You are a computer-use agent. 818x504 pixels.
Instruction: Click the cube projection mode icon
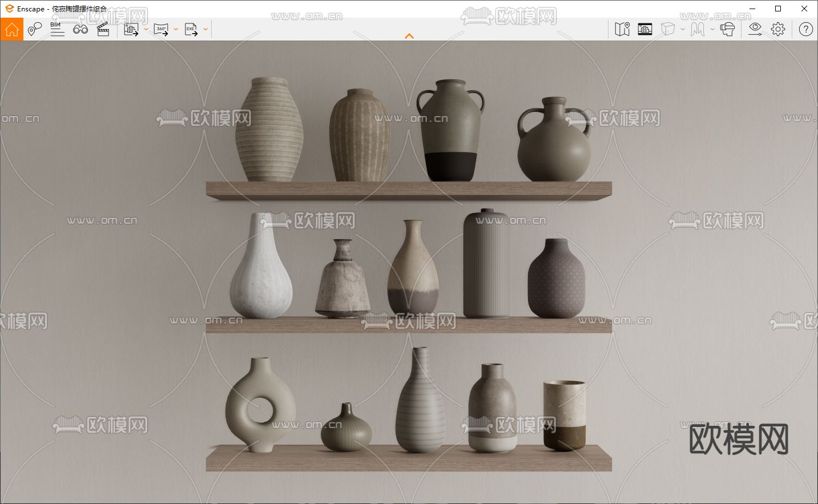[668, 29]
